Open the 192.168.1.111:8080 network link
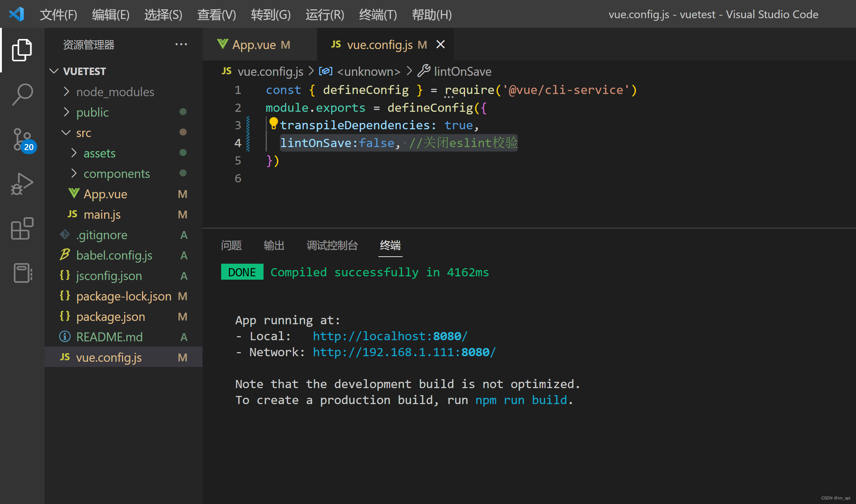This screenshot has height=504, width=856. point(404,352)
